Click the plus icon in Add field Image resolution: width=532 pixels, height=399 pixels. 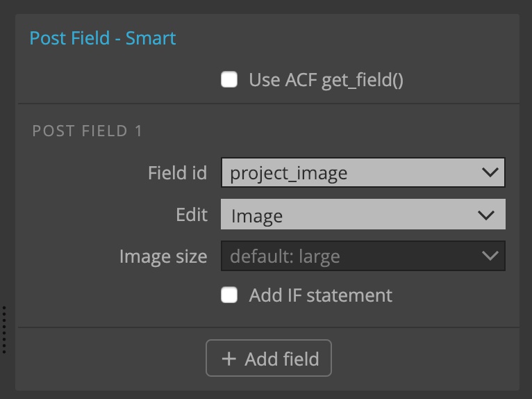(x=228, y=359)
